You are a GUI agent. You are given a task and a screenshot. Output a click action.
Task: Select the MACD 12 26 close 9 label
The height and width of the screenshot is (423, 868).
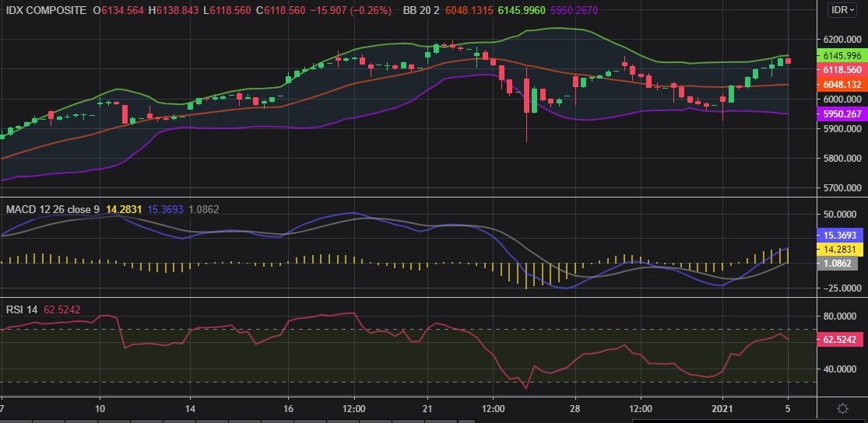[53, 210]
